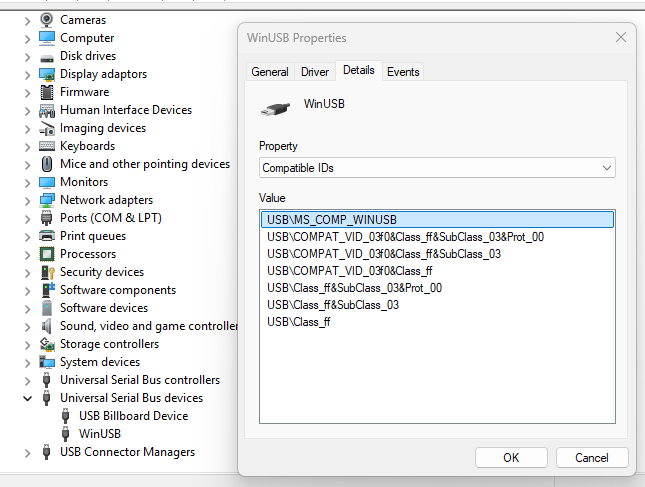645x487 pixels.
Task: Open the Property dropdown showing Compatible IDs
Action: tap(436, 168)
